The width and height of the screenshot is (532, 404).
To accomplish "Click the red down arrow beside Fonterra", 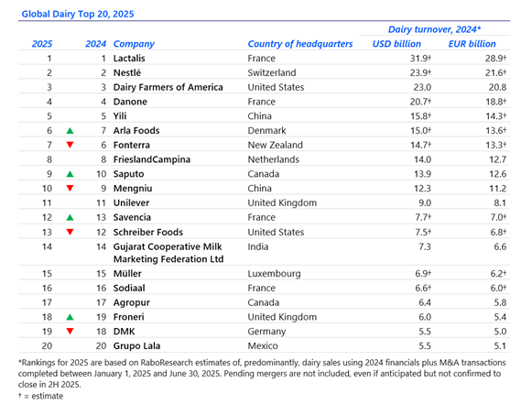I will [x=70, y=145].
